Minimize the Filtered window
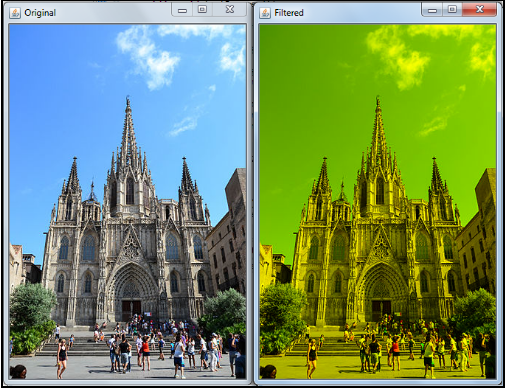 point(432,10)
